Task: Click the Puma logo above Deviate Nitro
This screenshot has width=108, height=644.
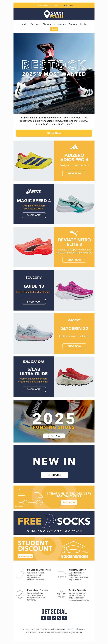Action: [x=74, y=233]
